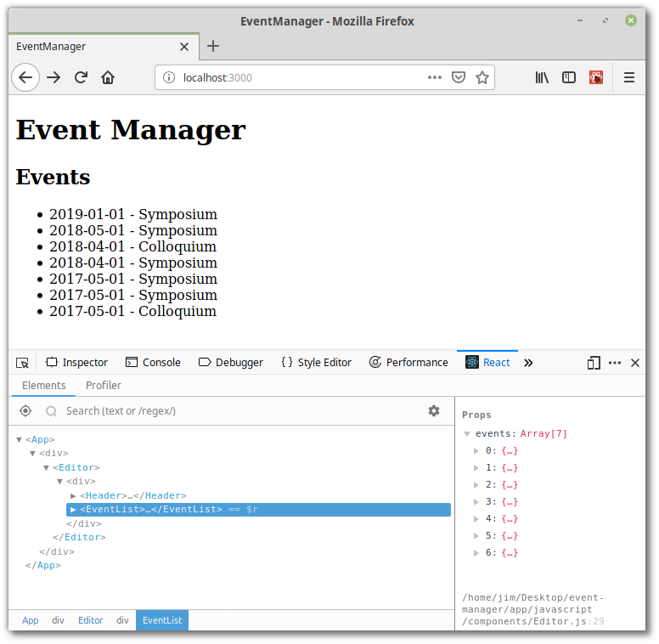
Task: Open the page actions ellipsis menu
Action: [x=434, y=77]
